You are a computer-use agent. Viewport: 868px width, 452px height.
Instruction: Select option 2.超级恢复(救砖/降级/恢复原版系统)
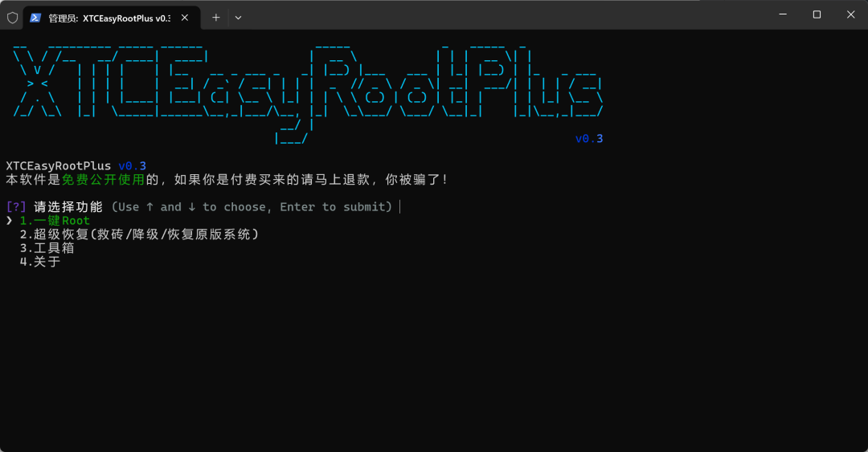pyautogui.click(x=140, y=234)
